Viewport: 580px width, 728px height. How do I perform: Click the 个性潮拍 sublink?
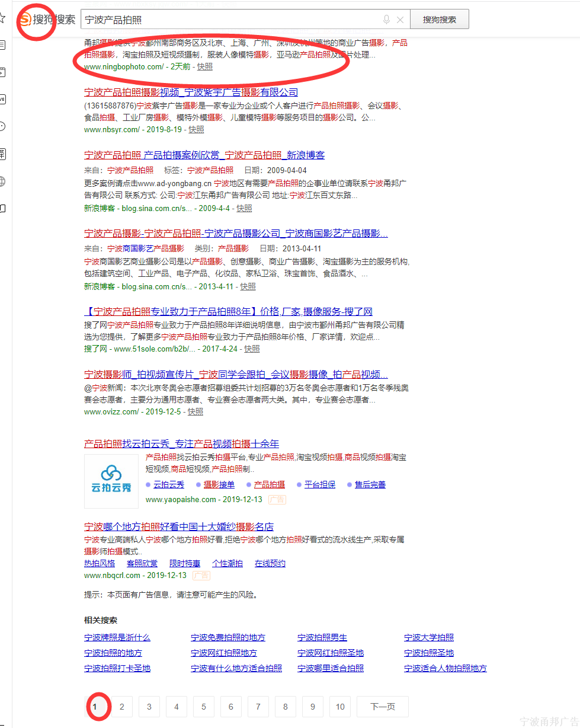click(227, 564)
